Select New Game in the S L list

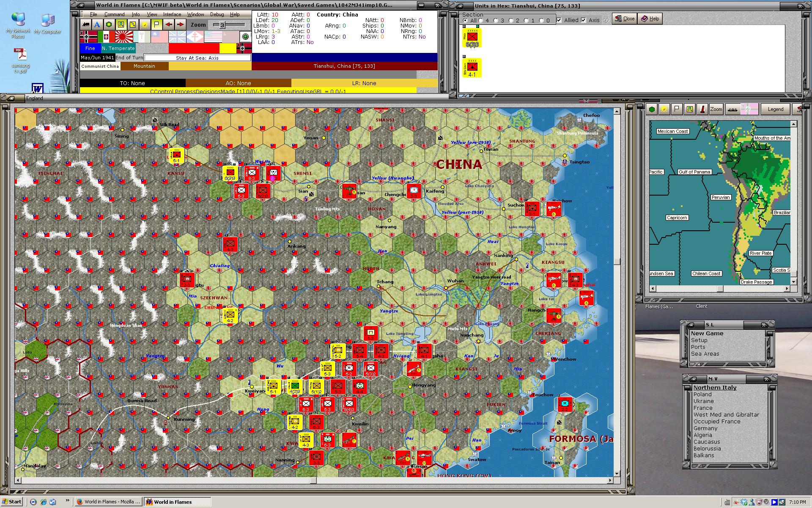click(707, 334)
